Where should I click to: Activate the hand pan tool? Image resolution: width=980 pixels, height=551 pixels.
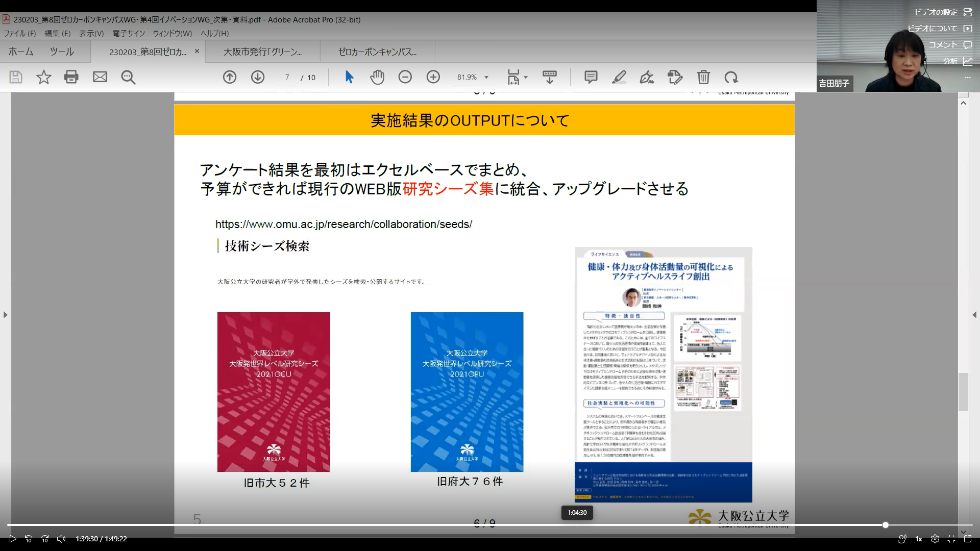click(377, 77)
